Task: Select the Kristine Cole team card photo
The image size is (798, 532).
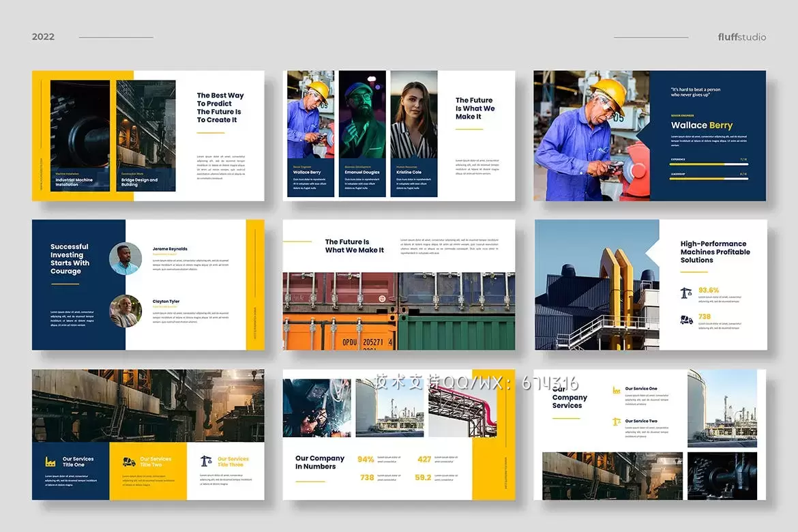Action: click(414, 113)
